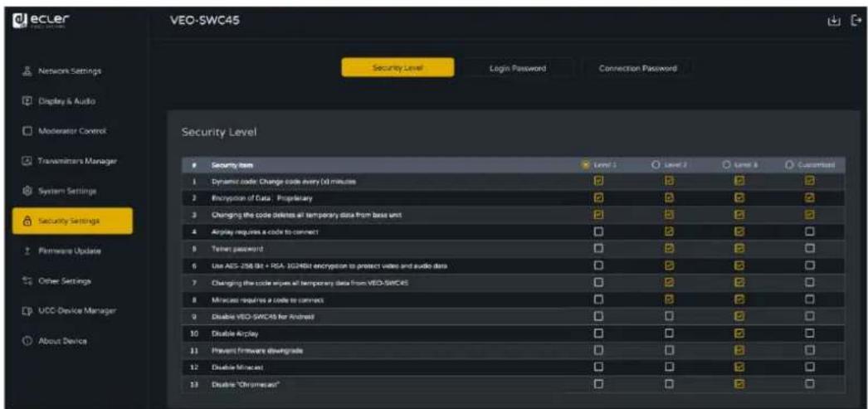The height and width of the screenshot is (409, 868).
Task: Toggle Level 1 checkbox for Telnet password
Action: (598, 248)
